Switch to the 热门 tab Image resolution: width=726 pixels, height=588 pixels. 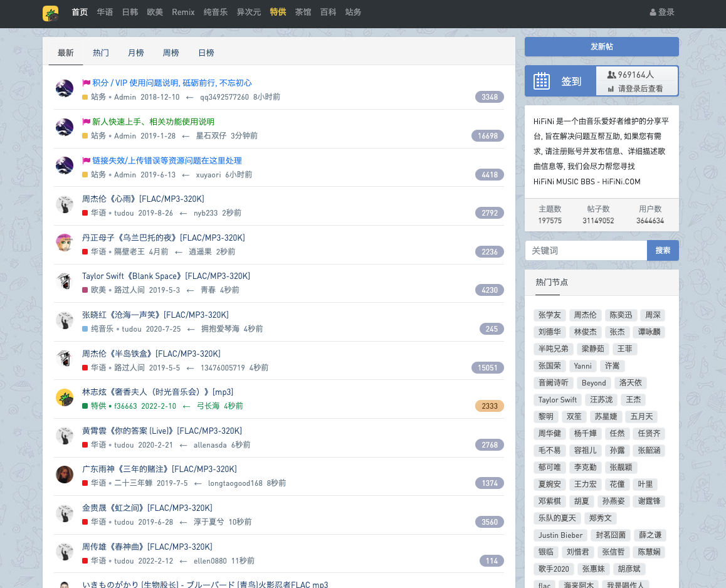click(x=101, y=53)
